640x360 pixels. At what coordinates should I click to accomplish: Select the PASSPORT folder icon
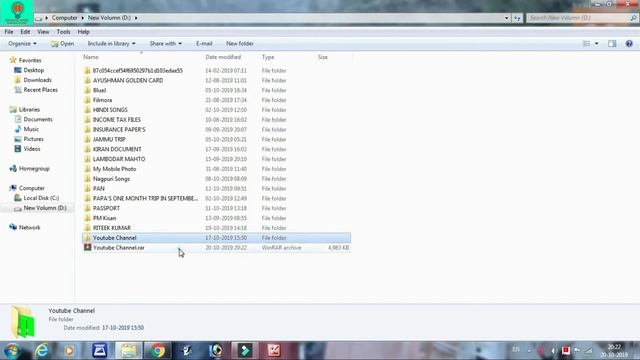point(87,208)
